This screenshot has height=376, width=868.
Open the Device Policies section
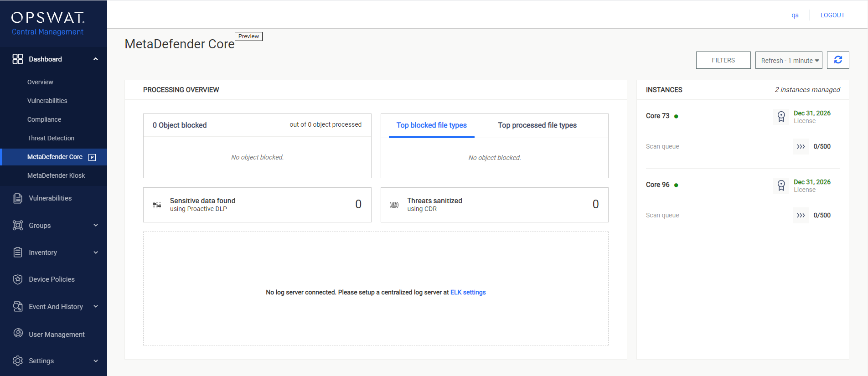(52, 279)
